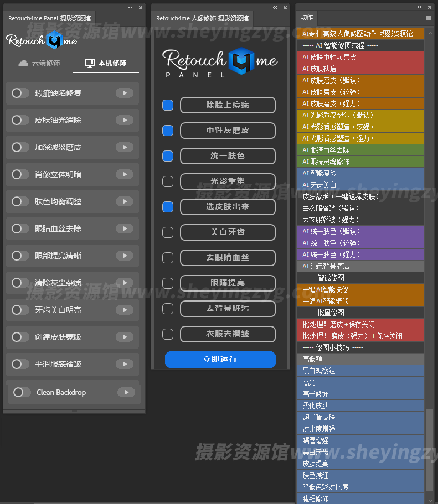The image size is (438, 504).
Task: Uncheck the 除脸上痘痣 checkbox
Action: [168, 105]
